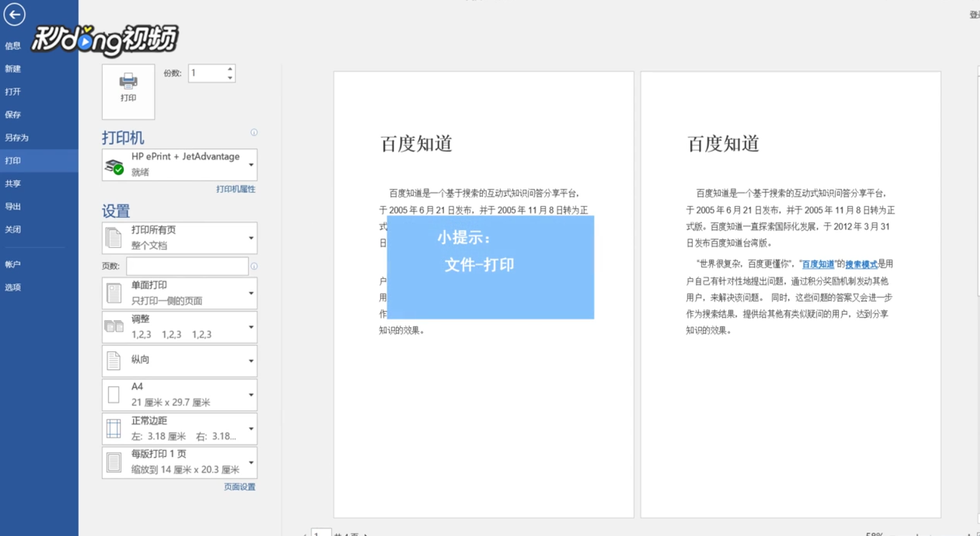This screenshot has width=980, height=536.
Task: Select 帐户 in the left sidebar
Action: click(x=13, y=265)
